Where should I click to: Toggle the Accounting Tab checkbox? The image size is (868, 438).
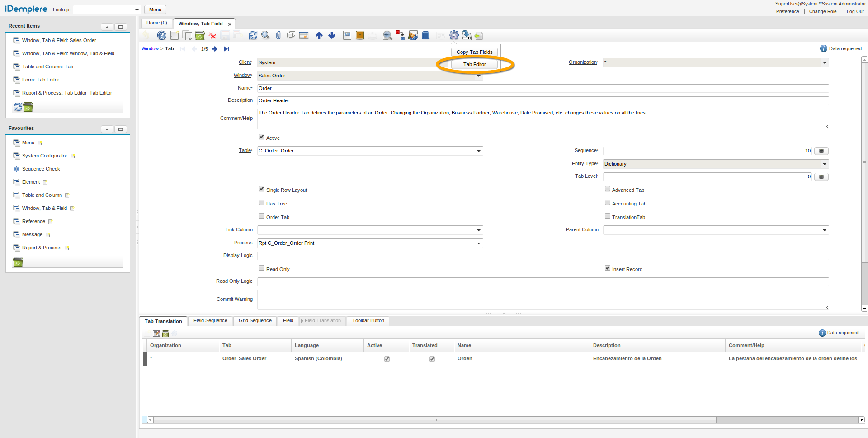(x=608, y=203)
